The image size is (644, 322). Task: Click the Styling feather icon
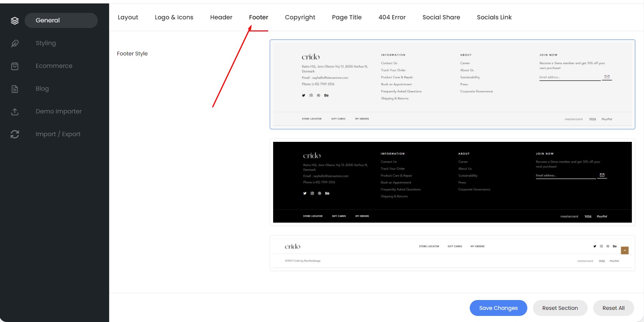[15, 43]
